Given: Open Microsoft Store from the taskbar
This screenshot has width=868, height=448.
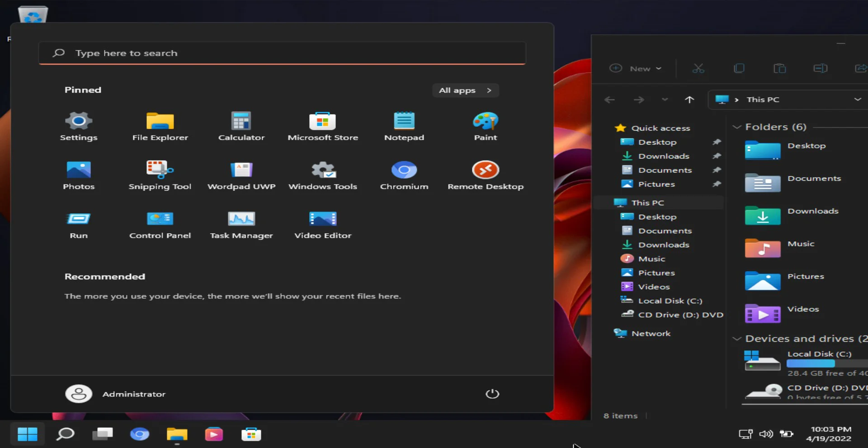Looking at the screenshot, I should 251,434.
